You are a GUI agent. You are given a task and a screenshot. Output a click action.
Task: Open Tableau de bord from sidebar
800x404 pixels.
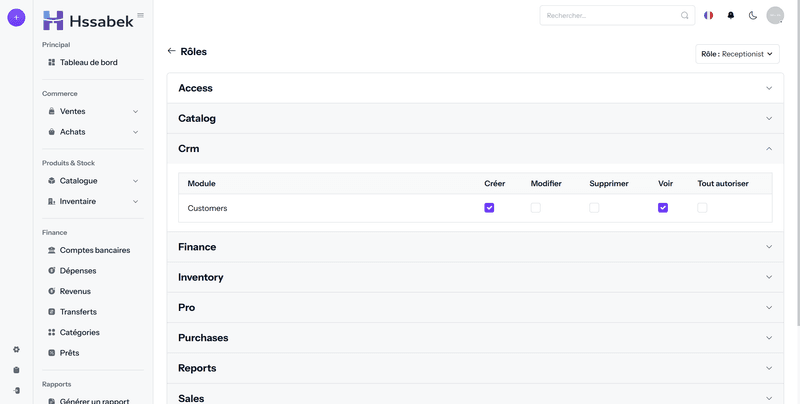point(88,62)
